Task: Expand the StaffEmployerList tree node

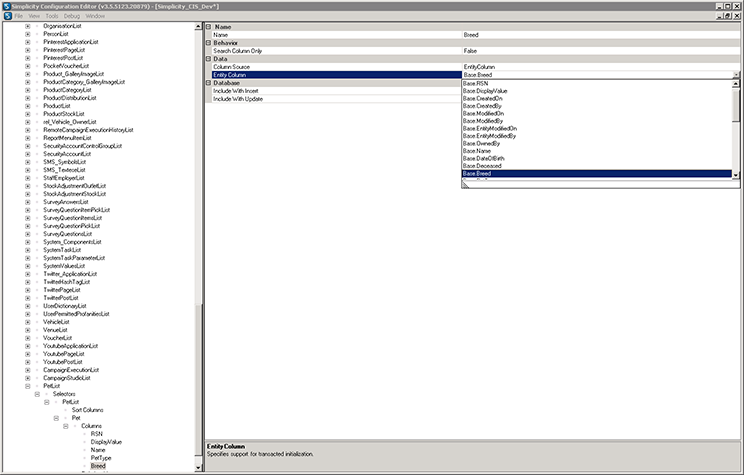Action: (x=28, y=178)
